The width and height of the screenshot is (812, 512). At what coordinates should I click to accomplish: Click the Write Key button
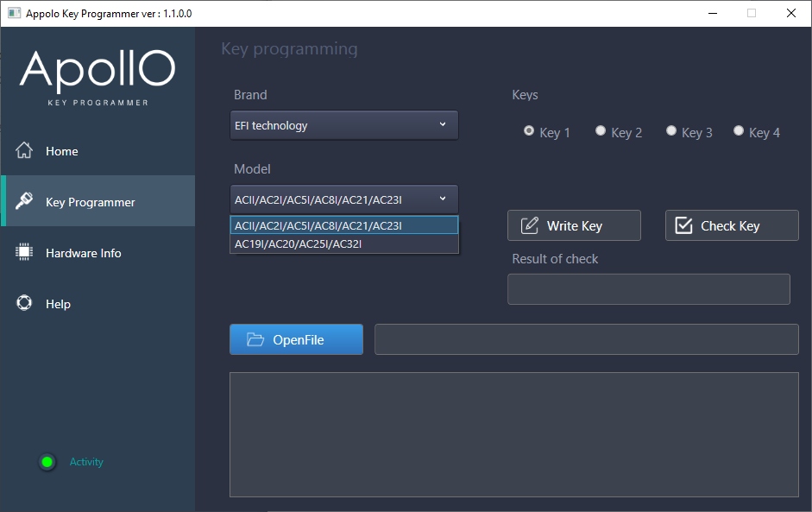(574, 225)
